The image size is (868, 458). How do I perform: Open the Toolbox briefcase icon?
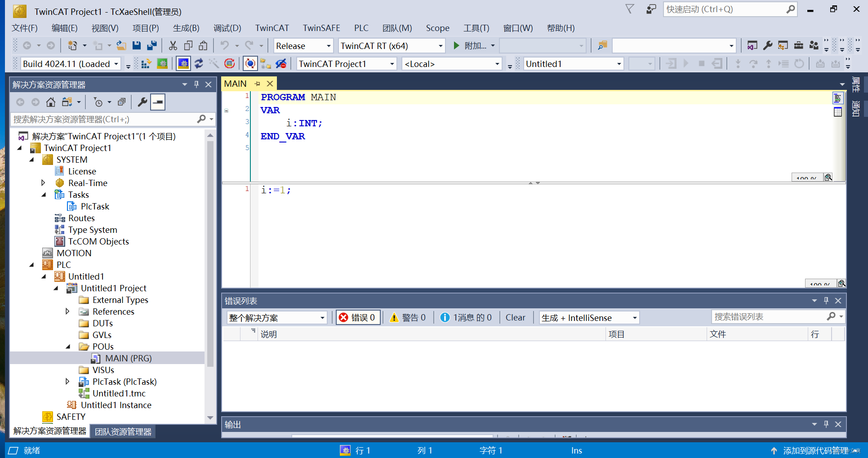click(798, 45)
